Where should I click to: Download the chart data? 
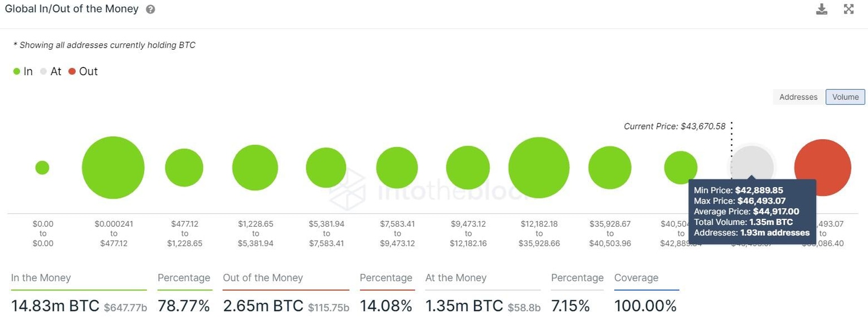coord(822,9)
